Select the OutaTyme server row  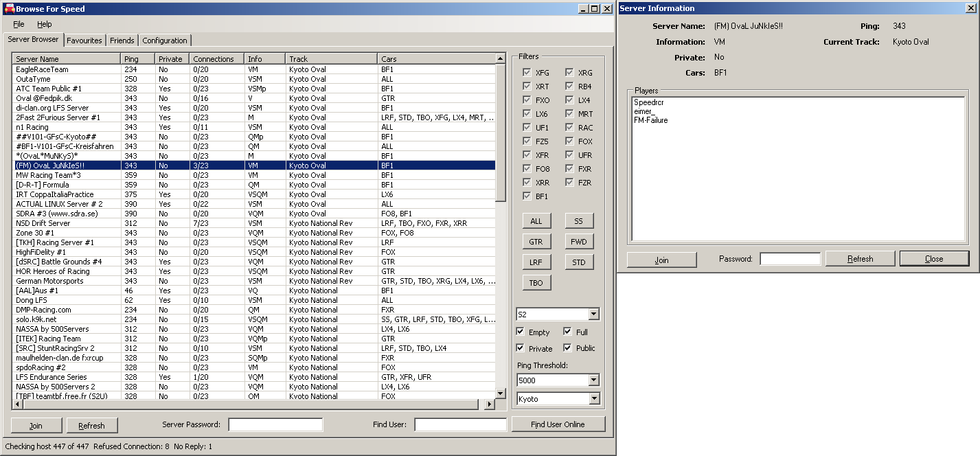[x=254, y=79]
